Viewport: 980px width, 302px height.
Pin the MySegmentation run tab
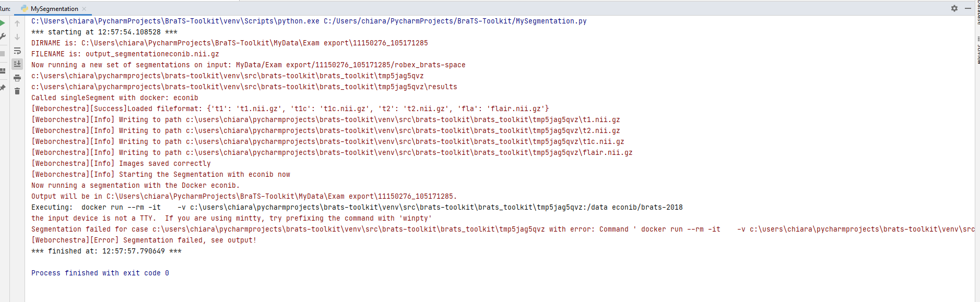coord(3,87)
